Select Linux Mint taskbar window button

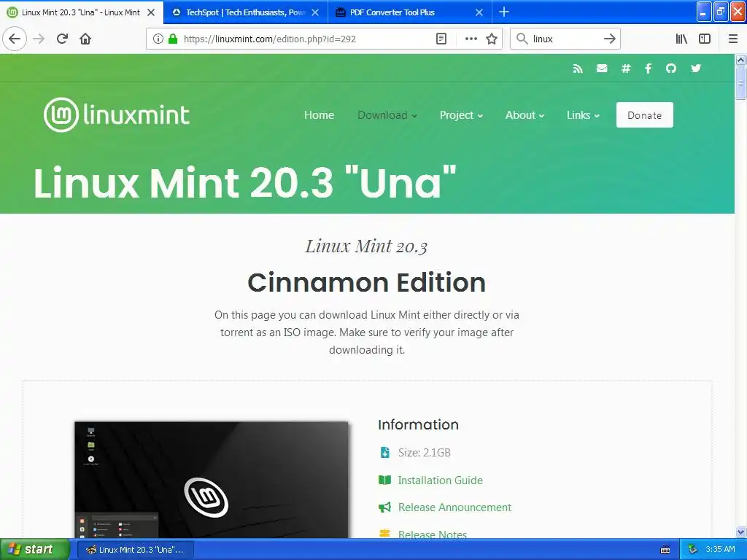136,550
